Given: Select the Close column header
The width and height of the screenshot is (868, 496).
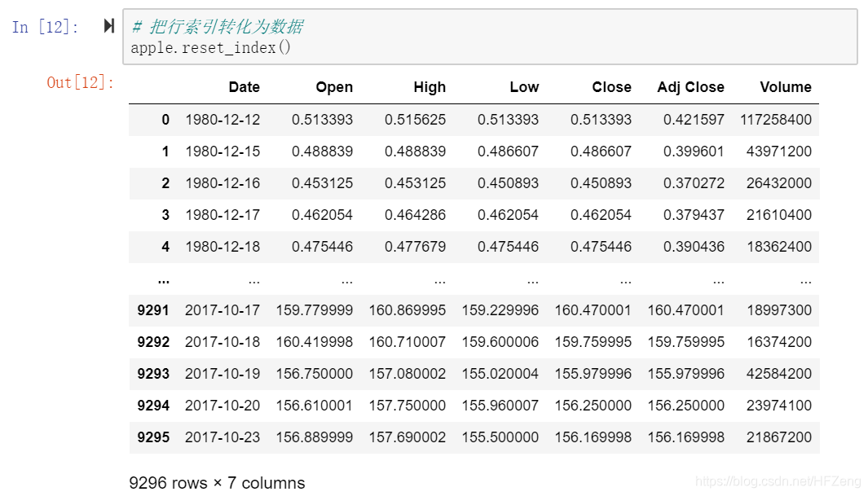Looking at the screenshot, I should click(x=612, y=87).
